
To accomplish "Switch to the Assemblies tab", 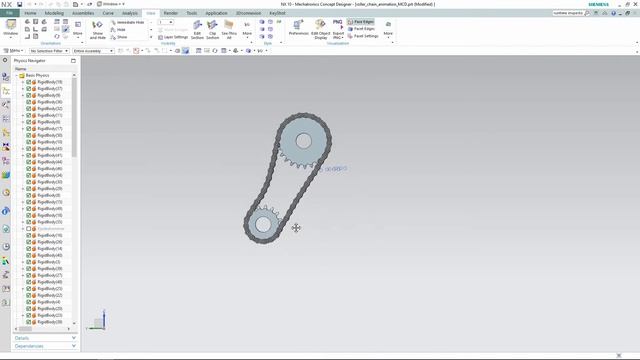I will [83, 13].
